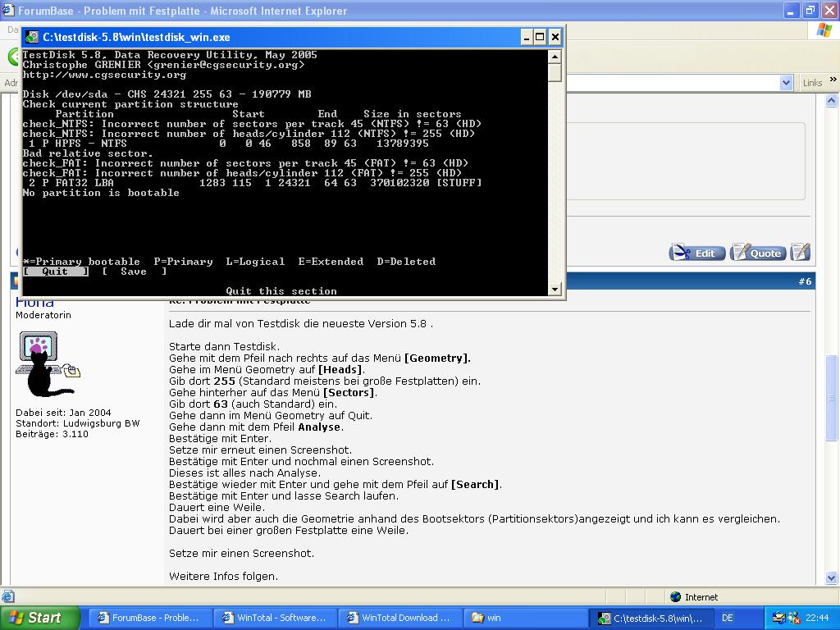
Task: Click the 'Dabei seit: Jan 2004' text
Action: tap(63, 413)
